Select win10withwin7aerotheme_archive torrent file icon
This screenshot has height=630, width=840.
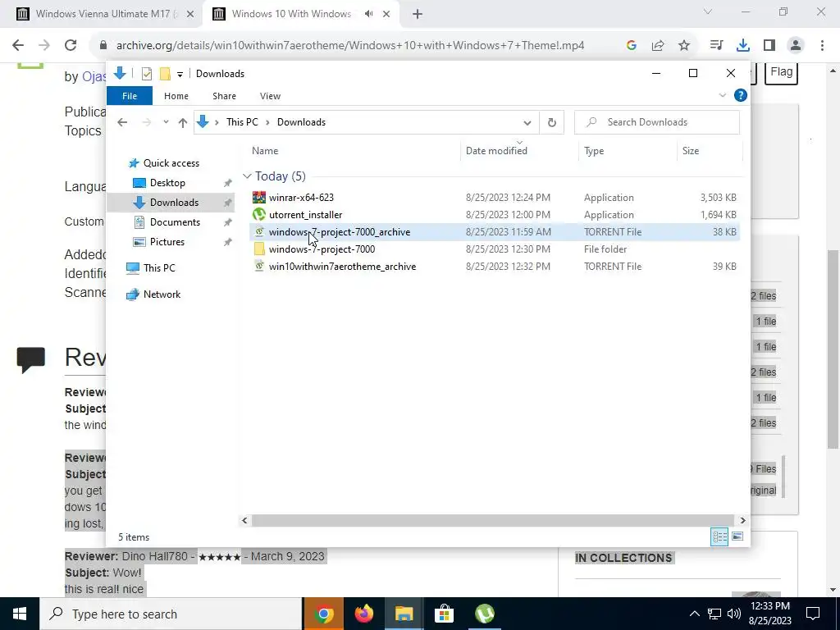coord(259,267)
